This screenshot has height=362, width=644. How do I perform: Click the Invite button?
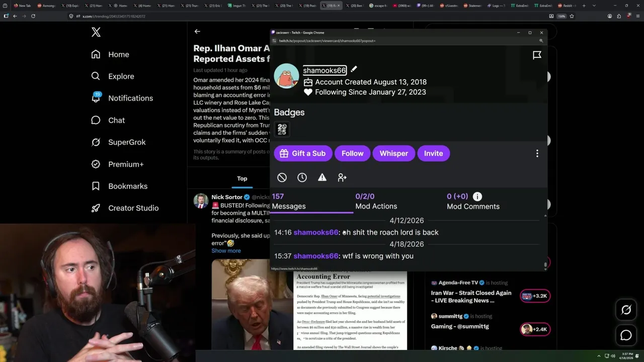(433, 153)
